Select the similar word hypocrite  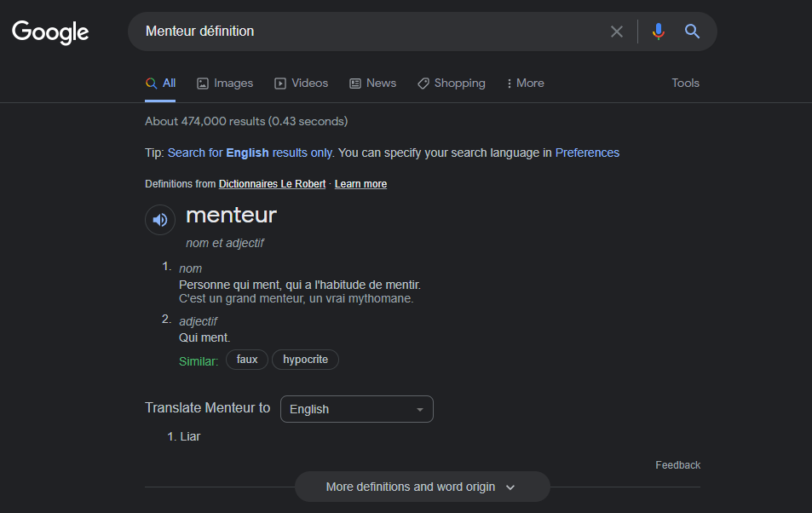pyautogui.click(x=306, y=360)
